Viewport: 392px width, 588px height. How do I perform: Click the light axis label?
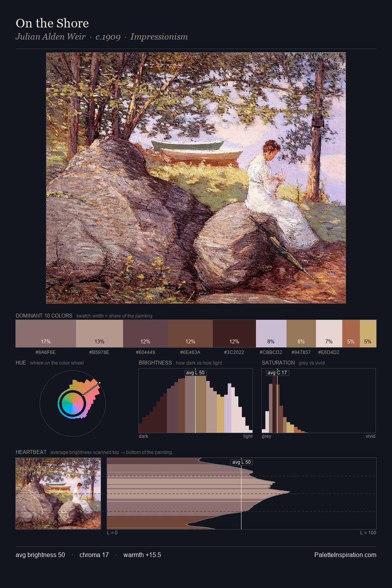(248, 436)
